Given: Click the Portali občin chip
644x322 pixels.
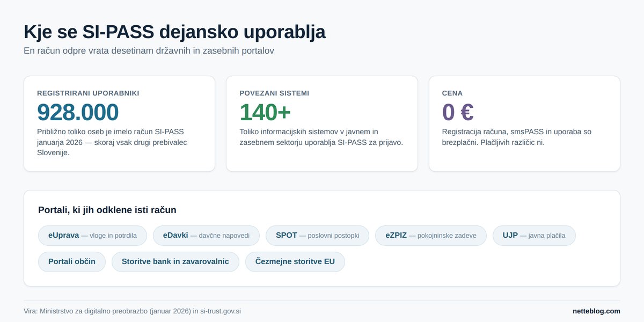Looking at the screenshot, I should pyautogui.click(x=72, y=262).
